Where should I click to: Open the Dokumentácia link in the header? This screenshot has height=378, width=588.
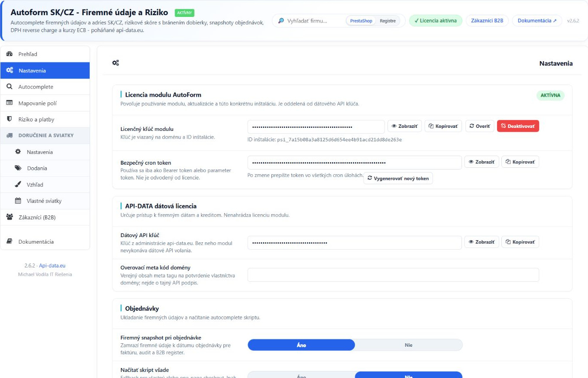click(x=537, y=21)
